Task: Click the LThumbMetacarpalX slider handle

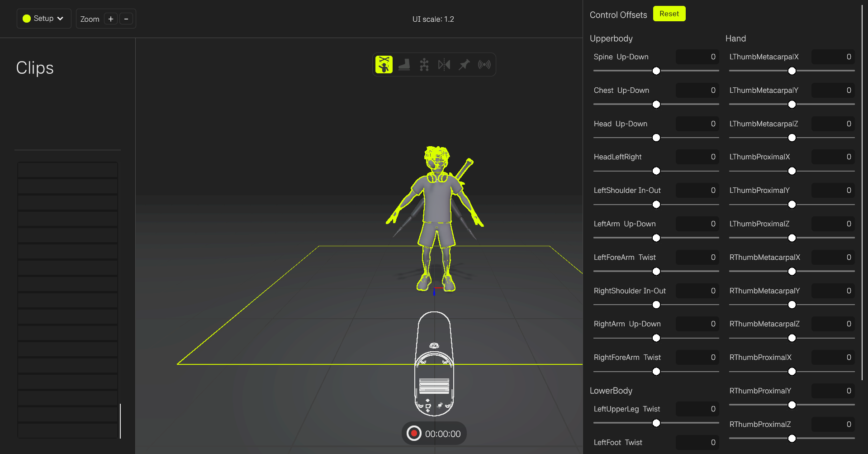Action: [x=792, y=71]
